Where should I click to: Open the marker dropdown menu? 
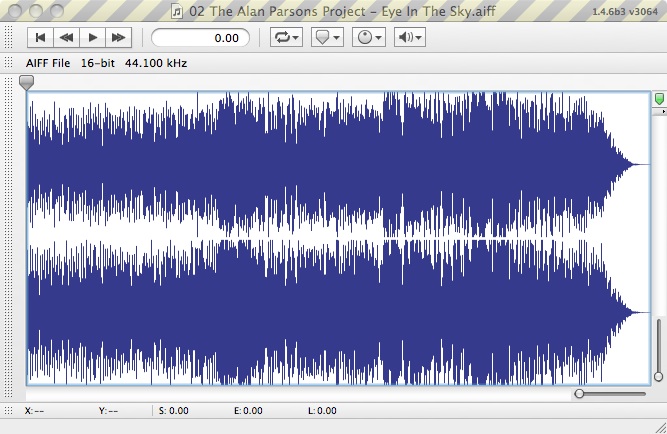click(x=327, y=37)
